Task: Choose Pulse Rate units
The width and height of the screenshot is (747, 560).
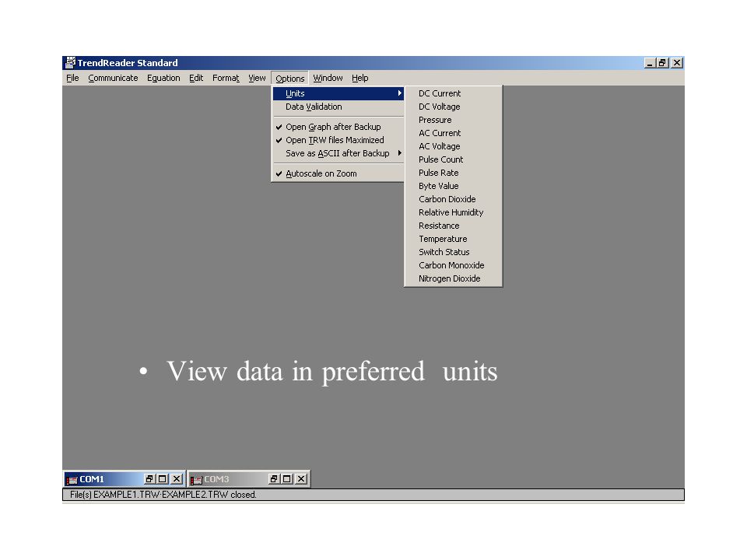Action: [453, 173]
